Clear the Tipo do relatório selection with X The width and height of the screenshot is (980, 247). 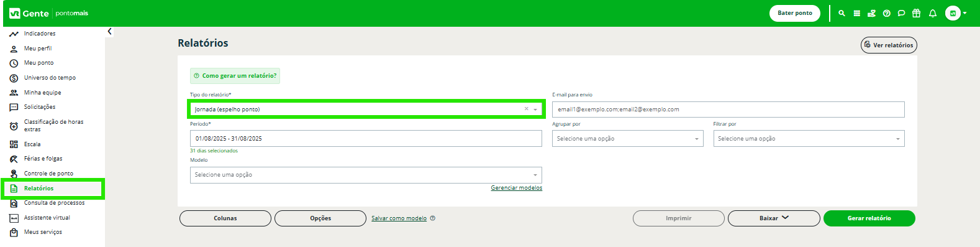coord(527,109)
